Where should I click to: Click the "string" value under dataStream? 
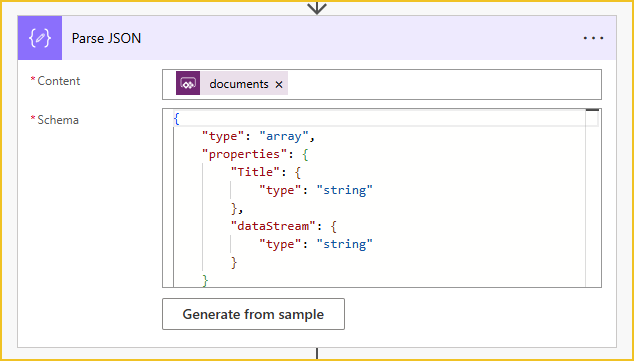(344, 244)
